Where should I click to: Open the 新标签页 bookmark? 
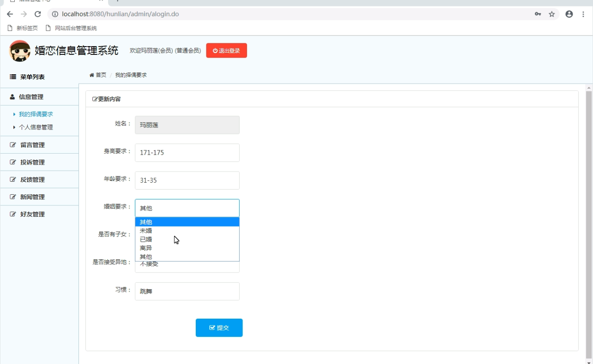click(x=23, y=28)
